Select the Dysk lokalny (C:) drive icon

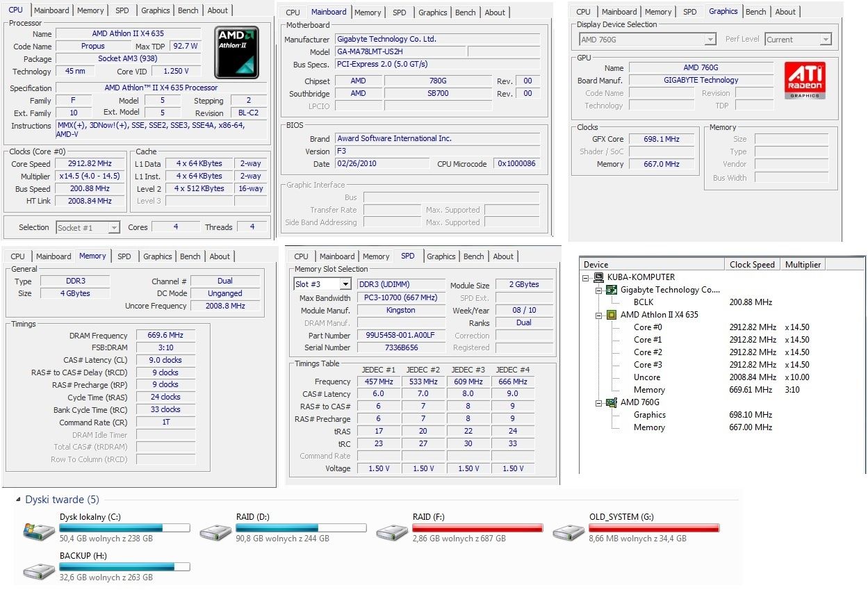tap(39, 532)
